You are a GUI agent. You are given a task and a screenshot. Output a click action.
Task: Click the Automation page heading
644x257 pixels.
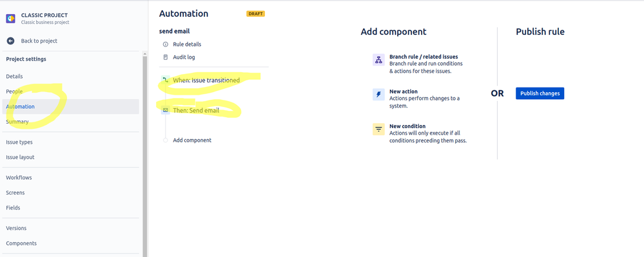(184, 14)
